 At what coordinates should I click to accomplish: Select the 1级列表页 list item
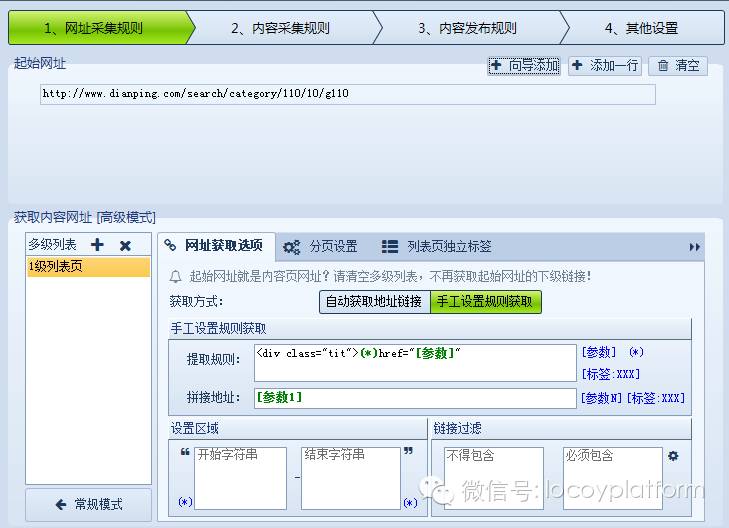point(88,267)
